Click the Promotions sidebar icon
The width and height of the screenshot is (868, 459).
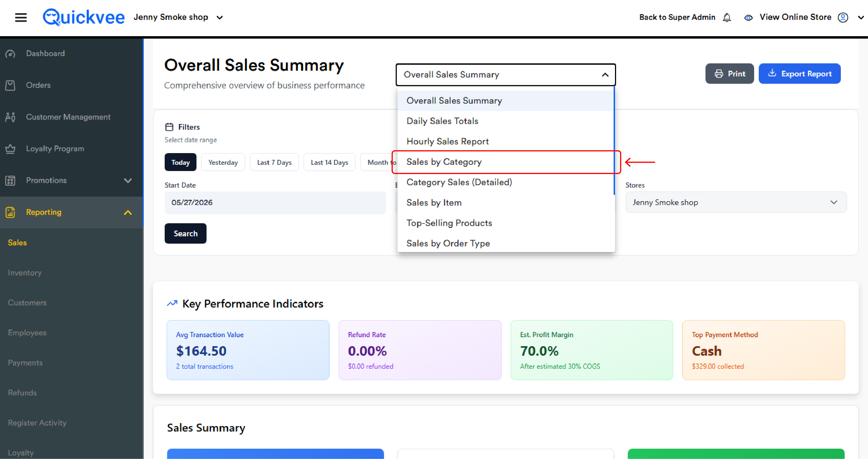(x=10, y=181)
